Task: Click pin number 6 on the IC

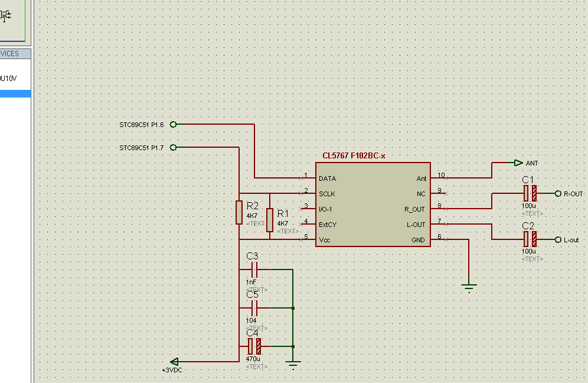Action: (x=439, y=236)
